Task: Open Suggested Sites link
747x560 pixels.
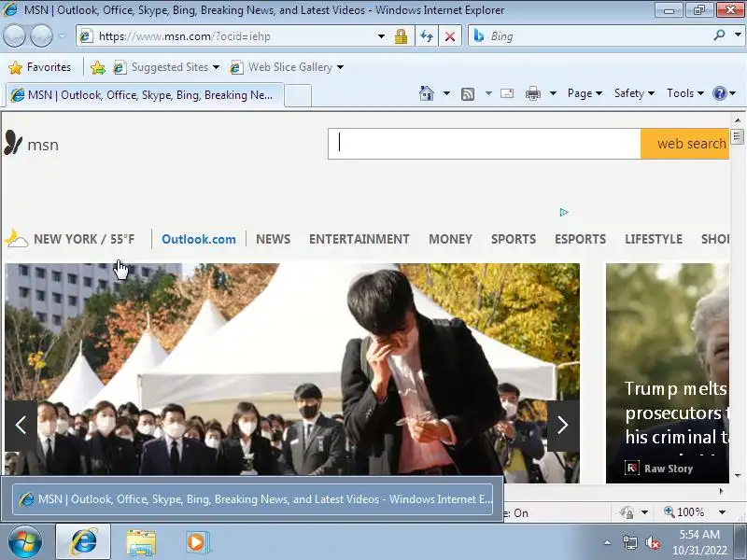Action: pos(166,67)
